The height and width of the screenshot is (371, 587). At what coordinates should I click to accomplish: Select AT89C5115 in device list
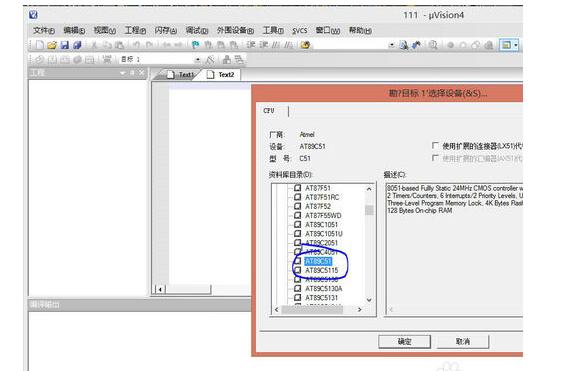pos(321,270)
